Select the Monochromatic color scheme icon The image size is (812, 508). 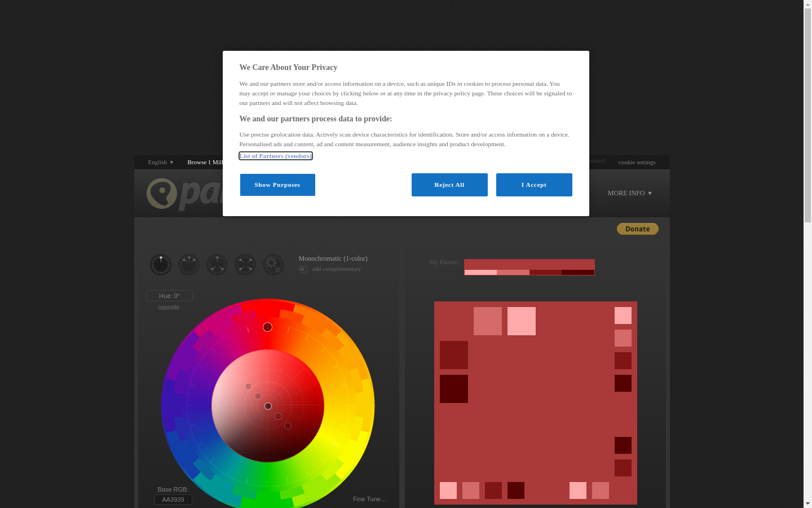161,265
